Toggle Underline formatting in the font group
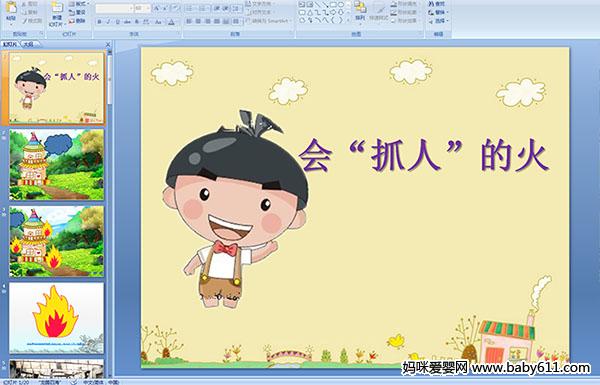Viewport: 600px width, 385px height. coord(117,22)
